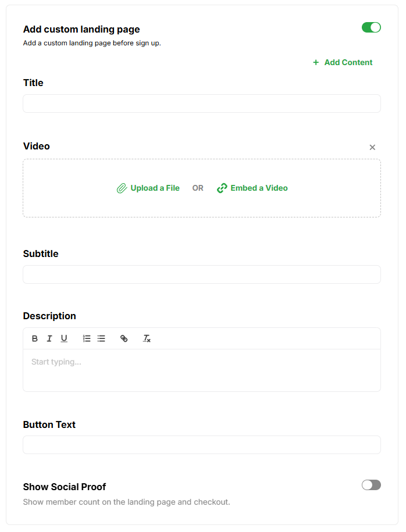
Task: Enable the Show Social Proof toggle
Action: tap(371, 485)
